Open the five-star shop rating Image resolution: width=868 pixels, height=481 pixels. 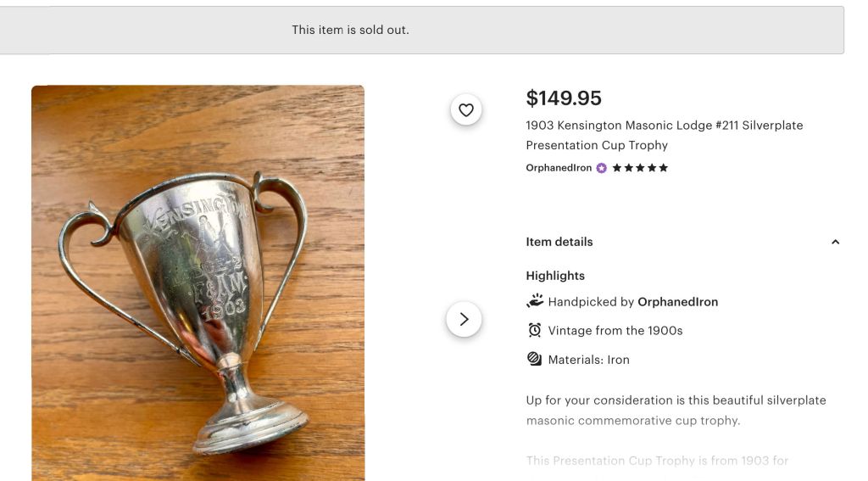[x=640, y=168]
